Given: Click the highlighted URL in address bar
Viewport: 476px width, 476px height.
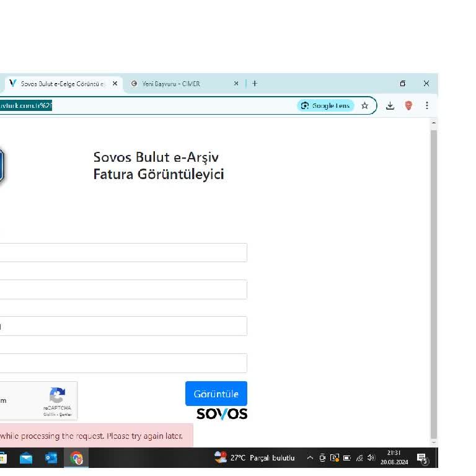Looking at the screenshot, I should coord(26,105).
